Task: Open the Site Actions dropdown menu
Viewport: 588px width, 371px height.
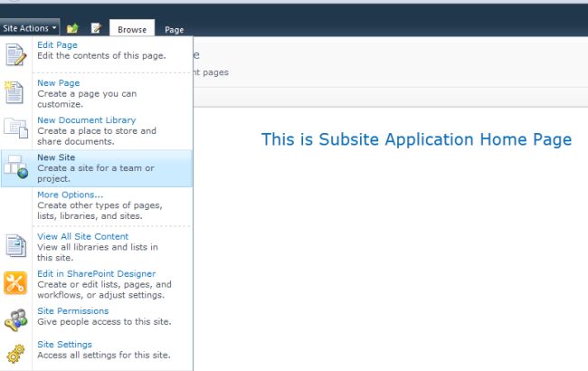Action: (30, 28)
